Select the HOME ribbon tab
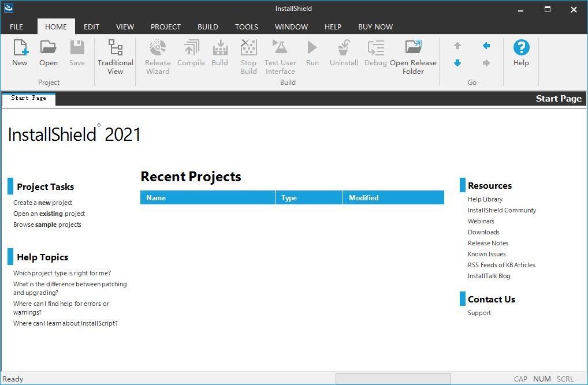Viewport: 588px width, 385px height. 56,27
